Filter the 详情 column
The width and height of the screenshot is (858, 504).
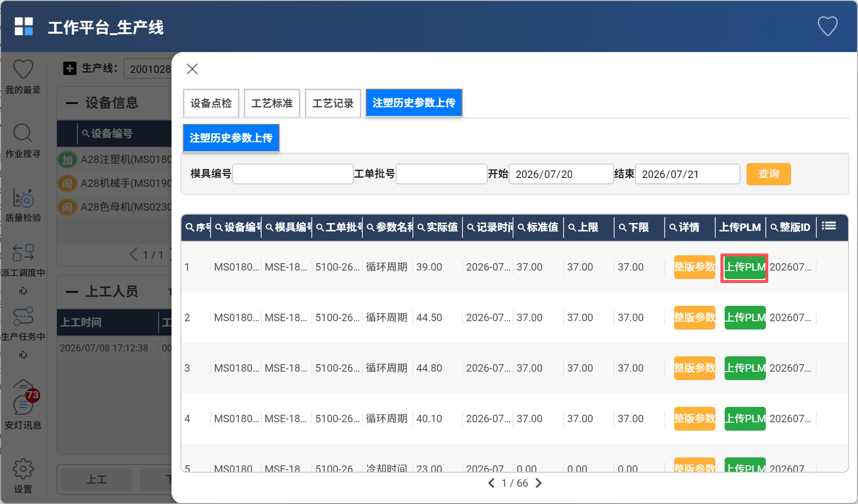pyautogui.click(x=674, y=227)
